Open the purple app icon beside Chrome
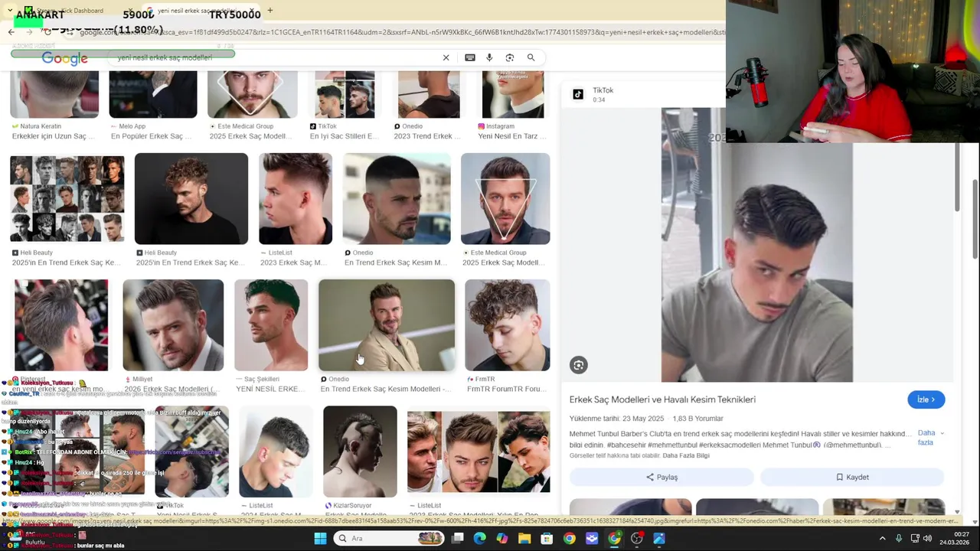This screenshot has width=980, height=551. pyautogui.click(x=592, y=538)
